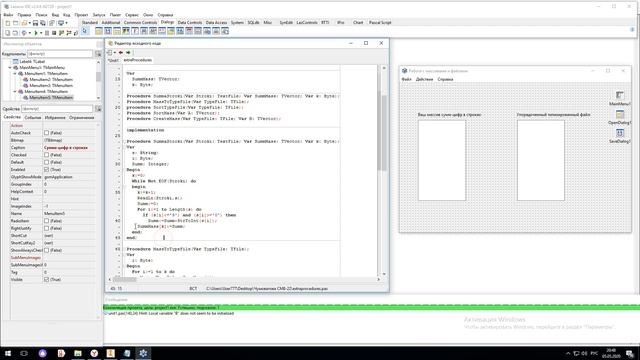
Task: Edit the Caption property value
Action: pos(69,147)
